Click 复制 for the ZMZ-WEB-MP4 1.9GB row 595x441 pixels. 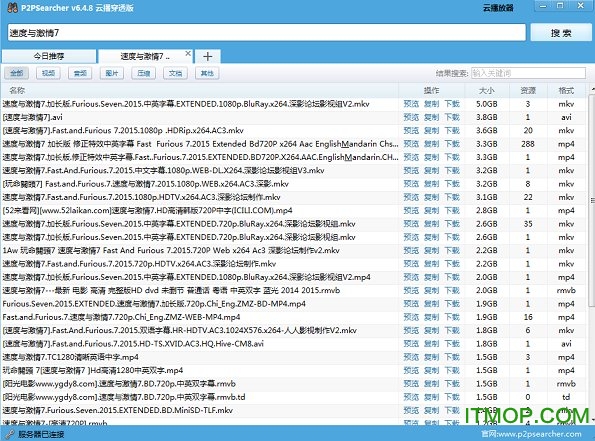431,317
